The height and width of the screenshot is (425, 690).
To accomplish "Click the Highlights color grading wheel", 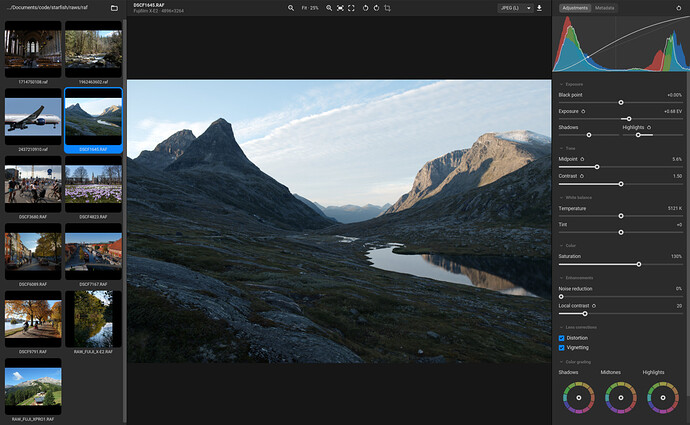I will point(663,398).
